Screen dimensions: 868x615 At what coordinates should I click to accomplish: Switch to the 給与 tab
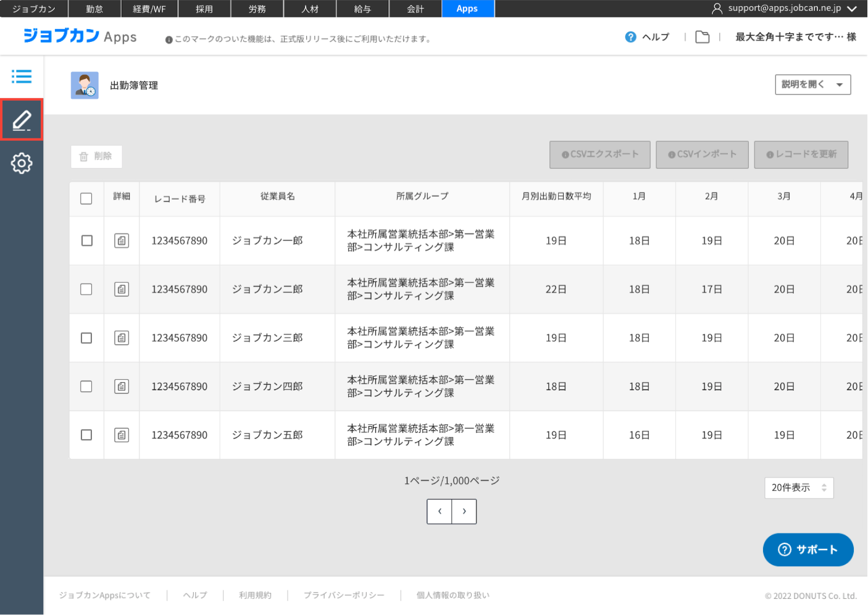[x=362, y=9]
